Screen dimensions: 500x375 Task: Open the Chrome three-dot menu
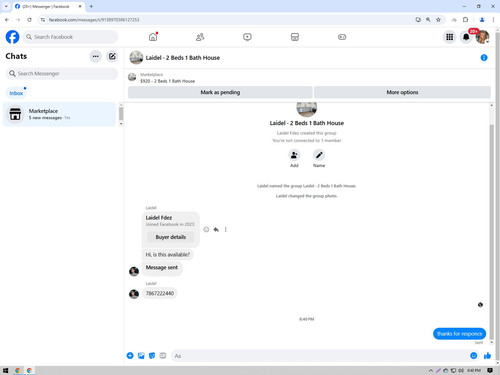[493, 20]
